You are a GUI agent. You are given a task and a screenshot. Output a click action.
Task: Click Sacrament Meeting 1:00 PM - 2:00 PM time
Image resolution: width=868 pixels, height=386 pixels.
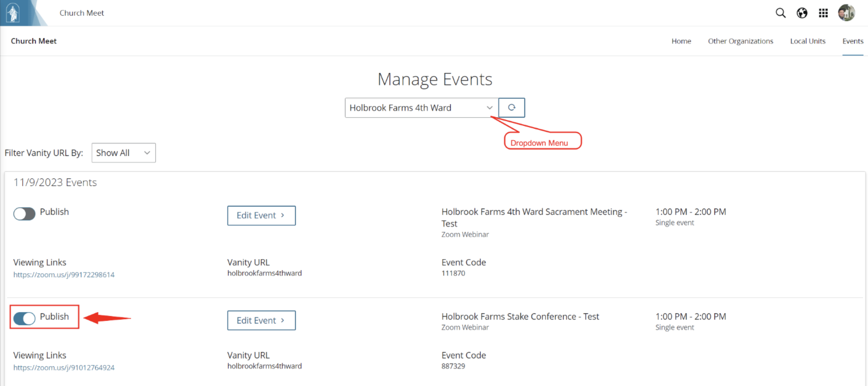click(690, 212)
